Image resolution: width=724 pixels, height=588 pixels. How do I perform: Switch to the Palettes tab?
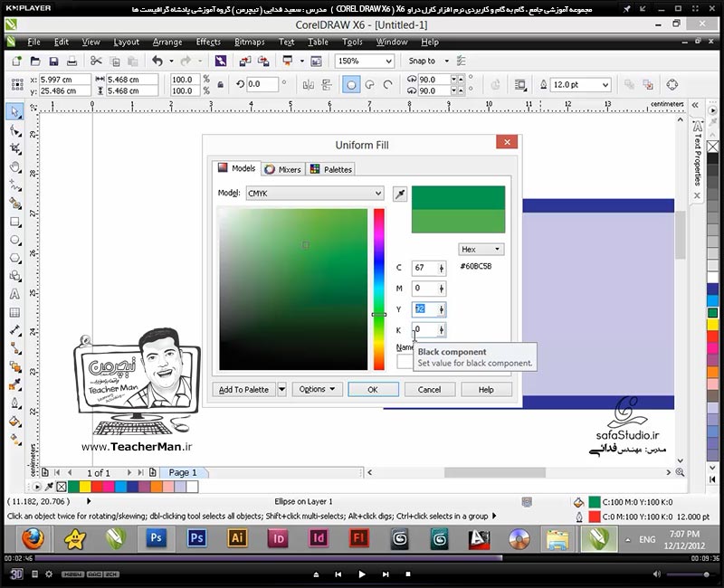331,169
